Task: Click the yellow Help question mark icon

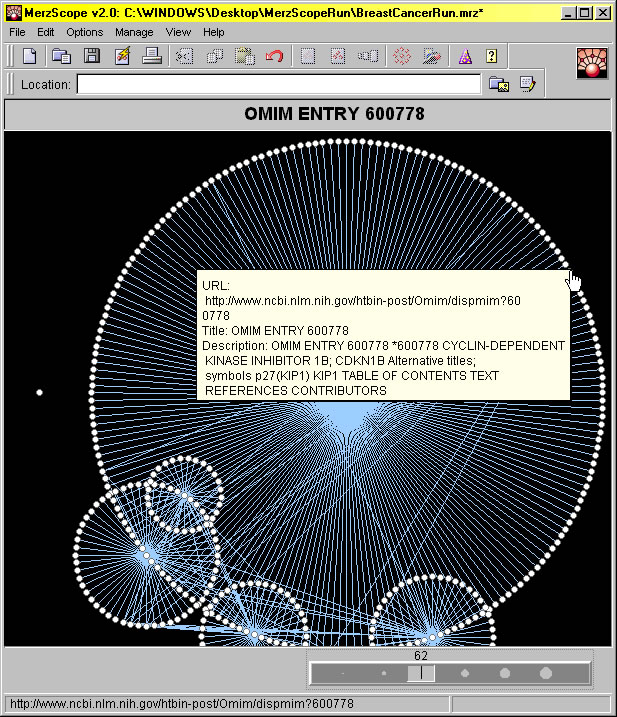Action: click(x=491, y=57)
